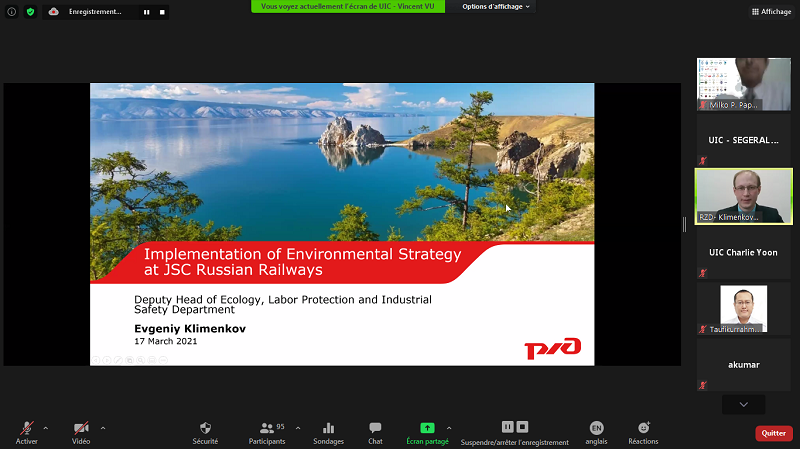800x449 pixels.
Task: Expand video options next to Vidéo
Action: pos(103,428)
